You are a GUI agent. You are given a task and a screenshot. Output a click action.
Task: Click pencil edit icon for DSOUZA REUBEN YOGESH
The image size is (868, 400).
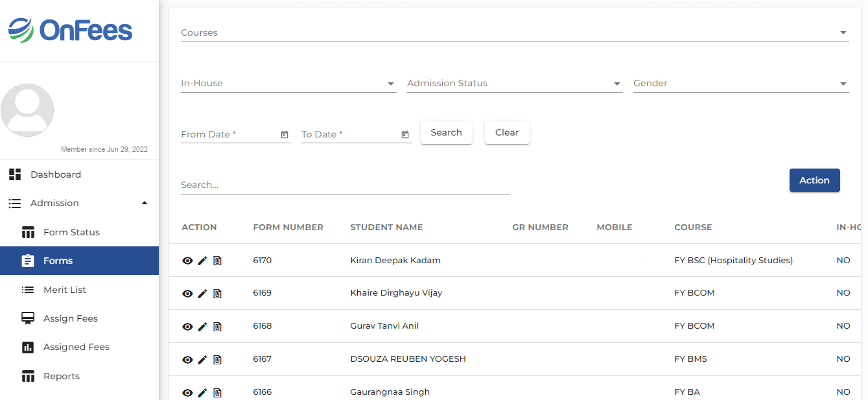202,360
